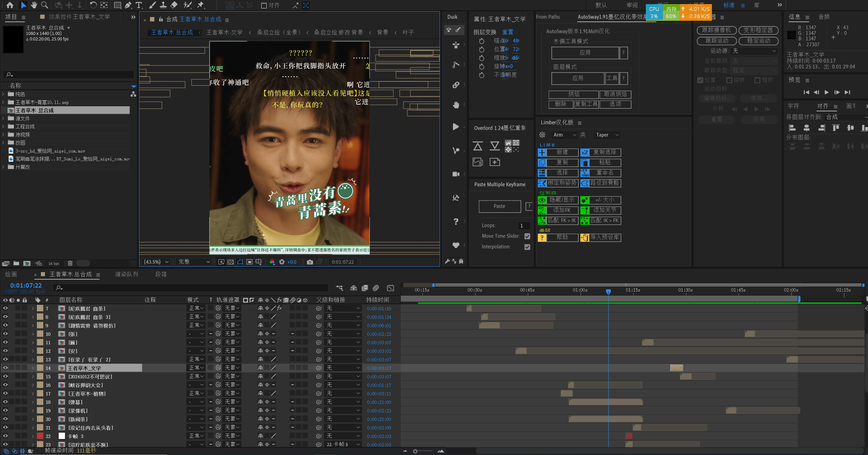Open the 绘画 panel tab
Image resolution: width=868 pixels, height=455 pixels.
pyautogui.click(x=11, y=274)
